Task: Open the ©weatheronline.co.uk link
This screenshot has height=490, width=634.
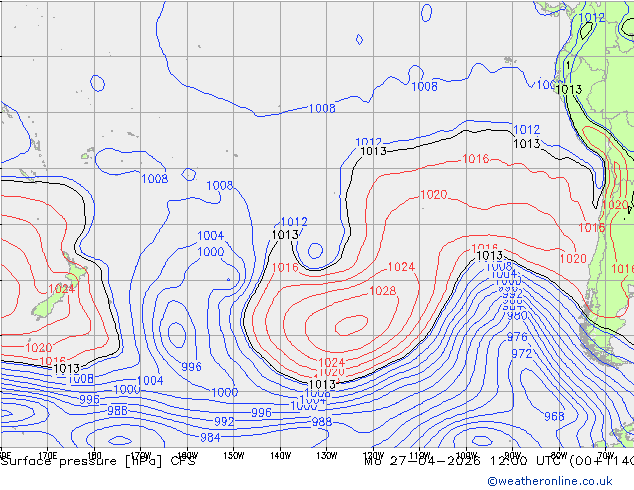Action: [550, 481]
